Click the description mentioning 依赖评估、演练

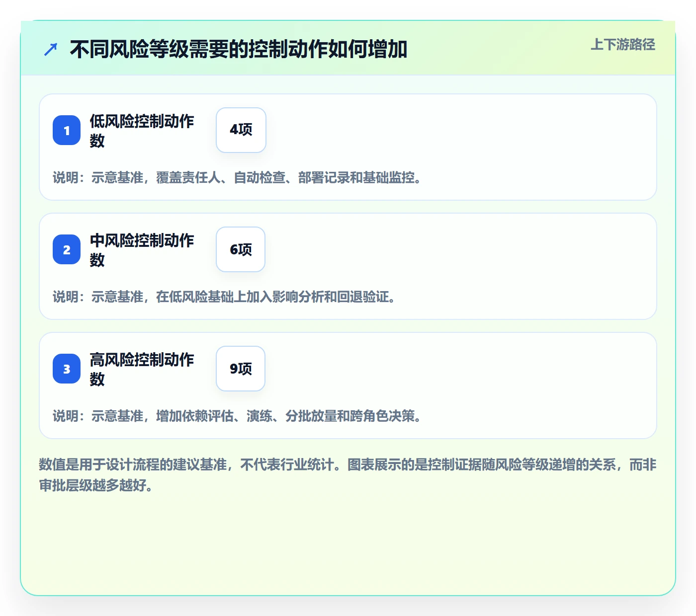[238, 416]
